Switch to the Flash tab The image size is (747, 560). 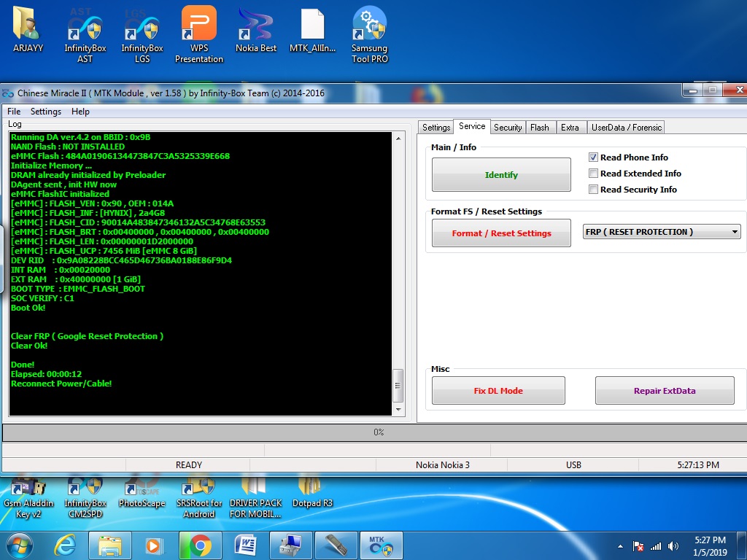click(540, 127)
